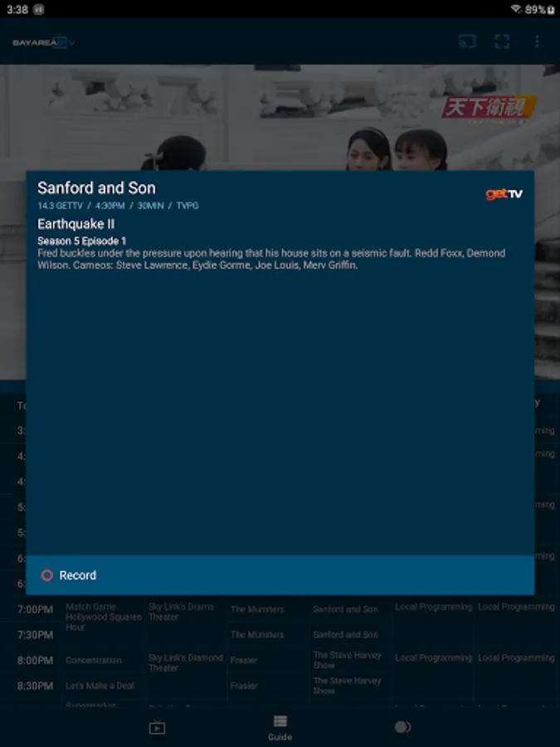Viewport: 560px width, 747px height.
Task: Tap the Cast screen icon
Action: pos(466,41)
